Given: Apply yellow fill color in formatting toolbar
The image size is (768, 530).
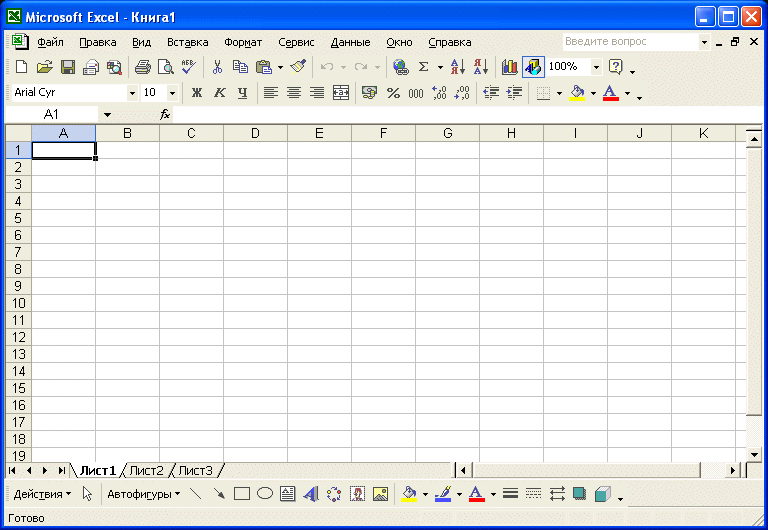Looking at the screenshot, I should (577, 93).
